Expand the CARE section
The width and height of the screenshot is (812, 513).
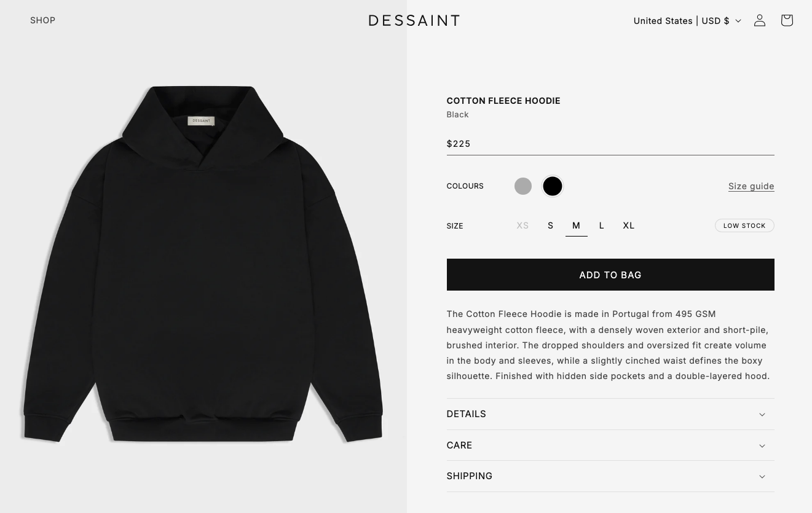610,445
